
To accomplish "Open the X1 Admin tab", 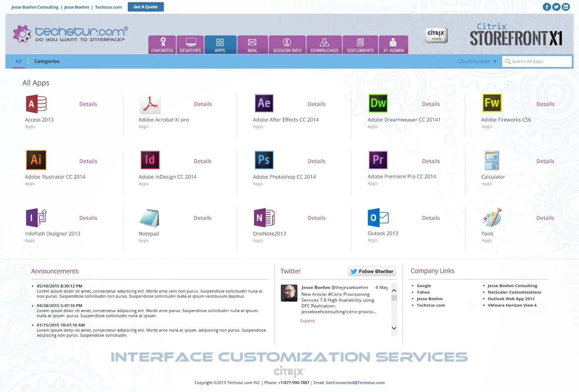I will tap(393, 45).
